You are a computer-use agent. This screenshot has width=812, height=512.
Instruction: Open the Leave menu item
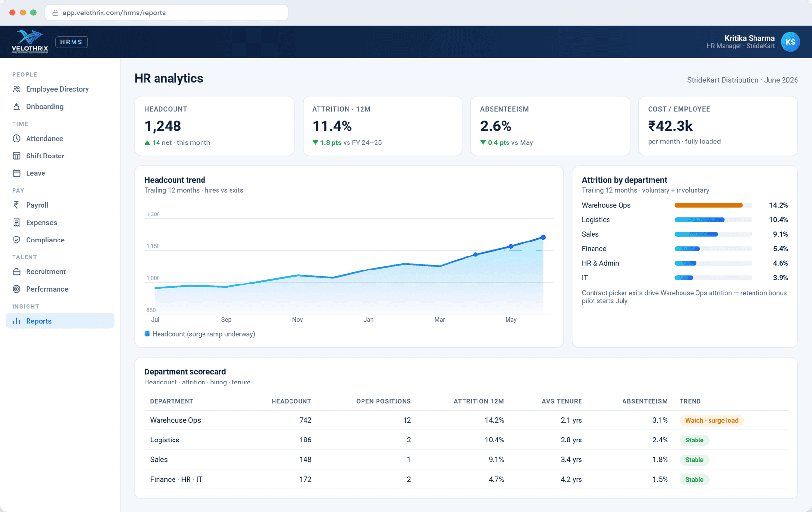pyautogui.click(x=60, y=173)
